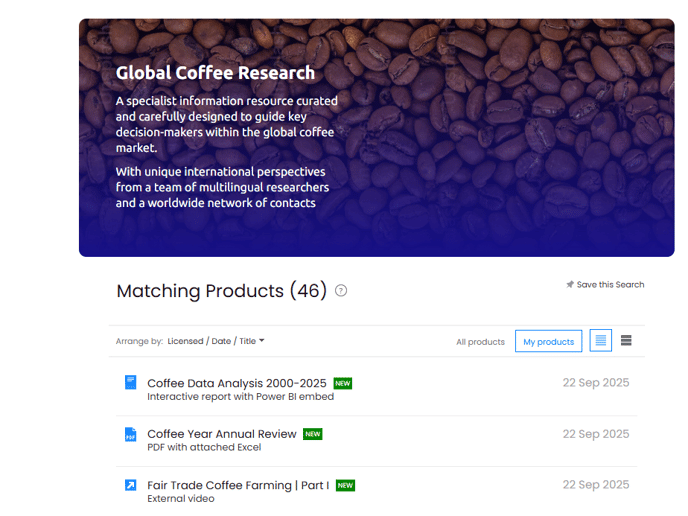Click the Matching Products (46) heading

pyautogui.click(x=222, y=291)
